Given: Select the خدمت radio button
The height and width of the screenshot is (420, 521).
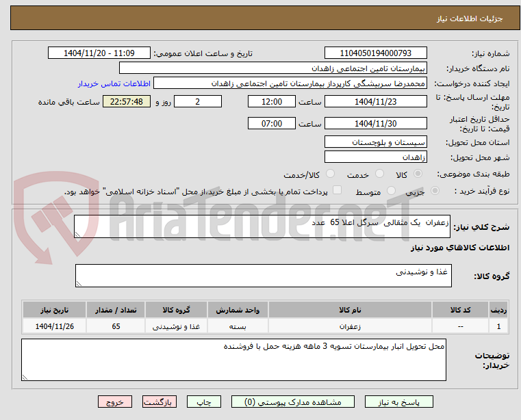Looking at the screenshot, I should click(379, 174).
